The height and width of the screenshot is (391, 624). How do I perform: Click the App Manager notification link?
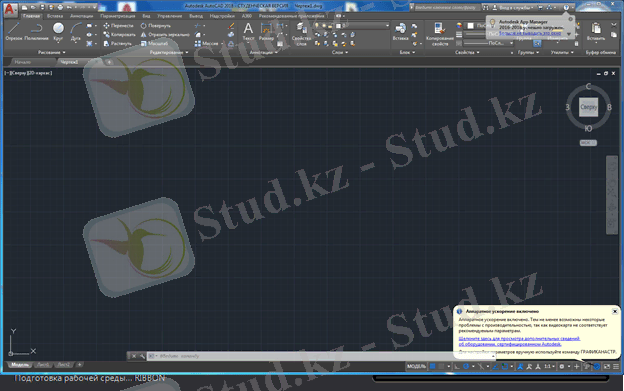[x=530, y=33]
